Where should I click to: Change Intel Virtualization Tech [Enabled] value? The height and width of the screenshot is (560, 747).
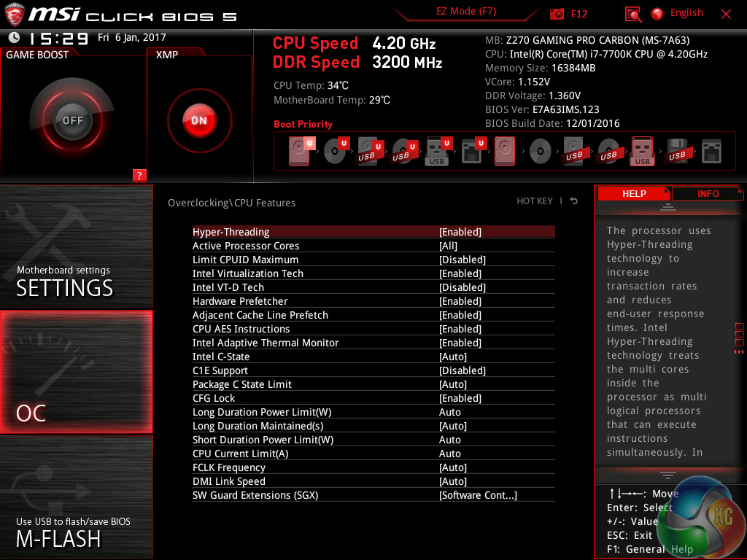point(460,273)
